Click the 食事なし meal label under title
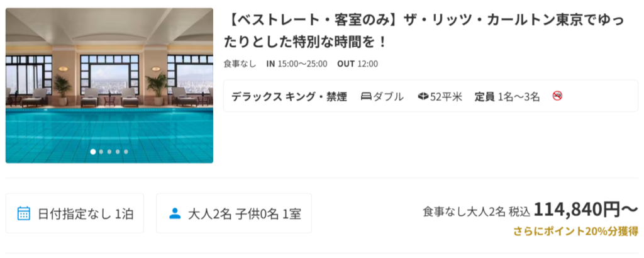 pyautogui.click(x=240, y=64)
